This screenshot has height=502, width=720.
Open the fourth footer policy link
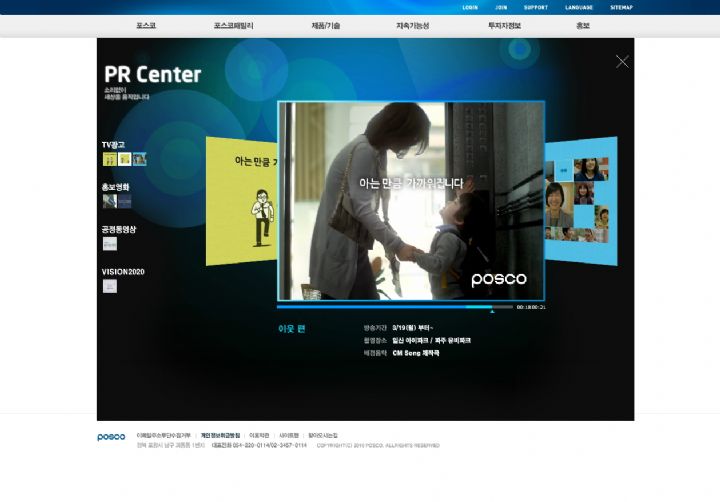(x=289, y=435)
